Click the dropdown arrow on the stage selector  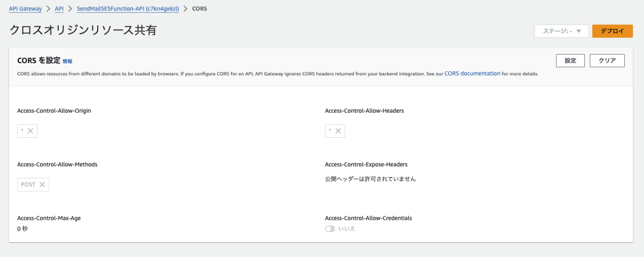point(579,31)
